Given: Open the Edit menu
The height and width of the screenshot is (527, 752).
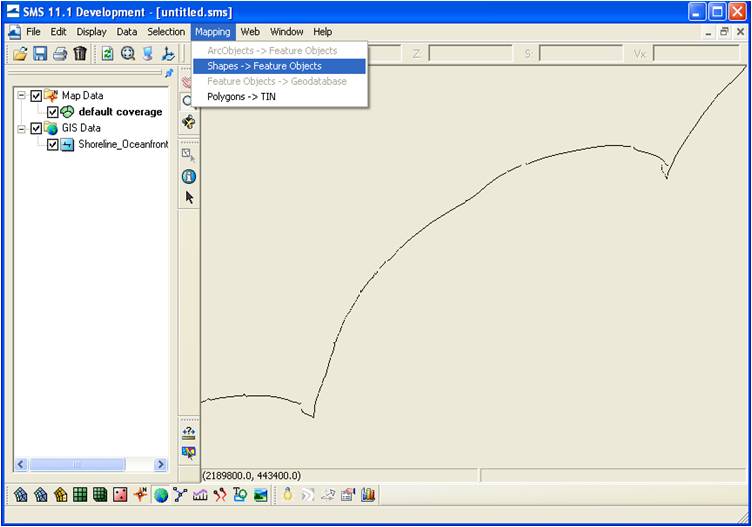Looking at the screenshot, I should point(59,32).
